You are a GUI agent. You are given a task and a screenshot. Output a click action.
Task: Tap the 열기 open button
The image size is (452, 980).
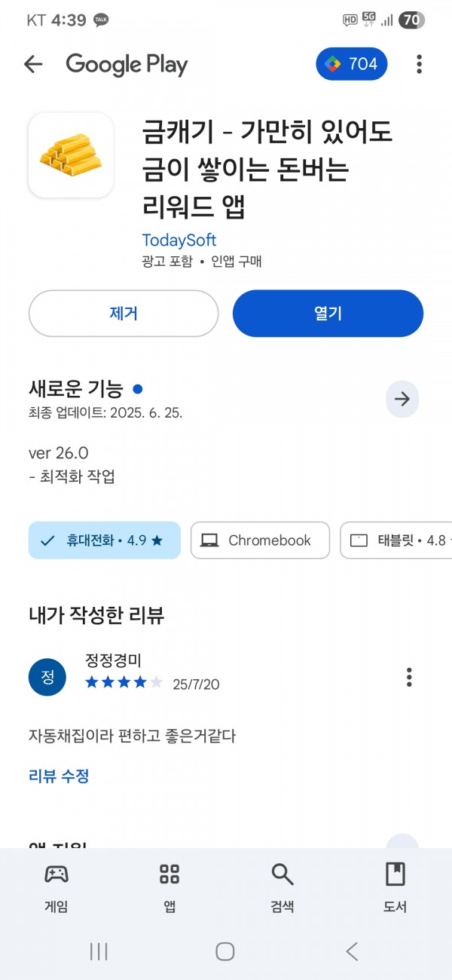coord(328,314)
